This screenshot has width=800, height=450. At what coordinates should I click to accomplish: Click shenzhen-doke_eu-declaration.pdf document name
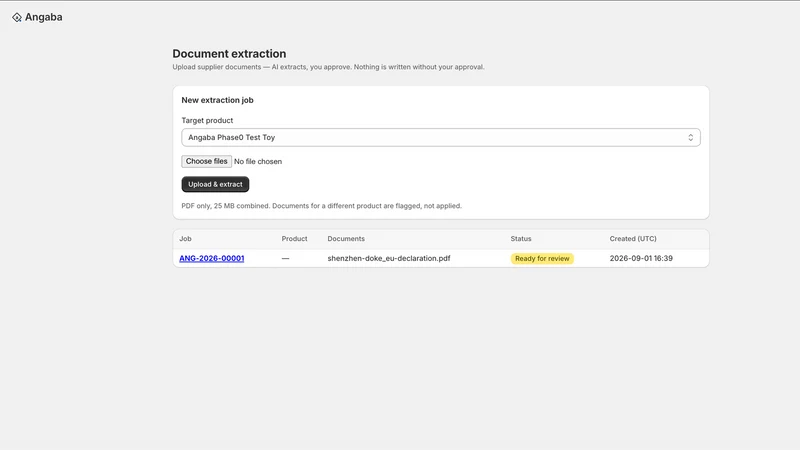point(389,258)
